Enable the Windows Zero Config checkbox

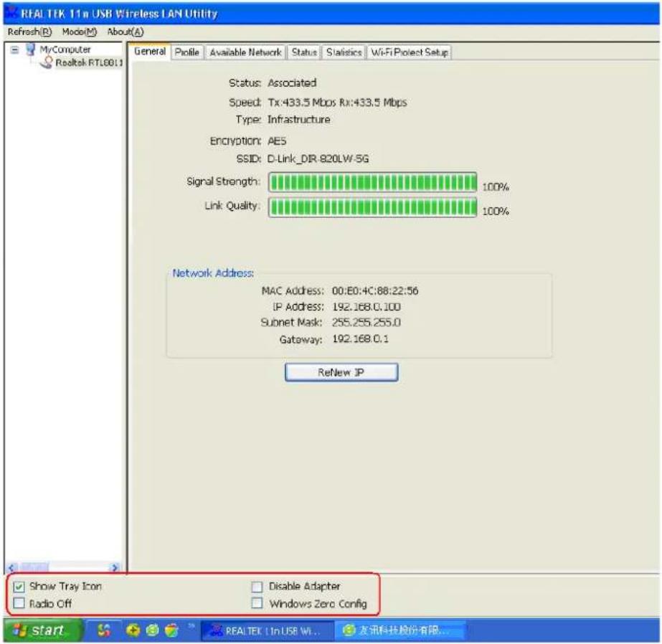point(257,603)
